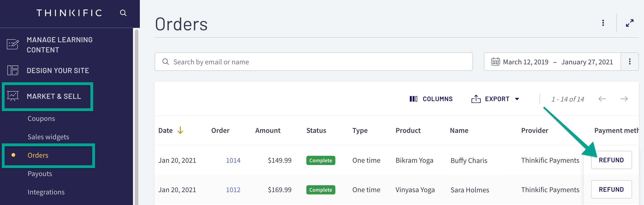Screen dimensions: 644x205
Task: Click the Jan 20, 2021 date of order 1012
Action: click(177, 190)
